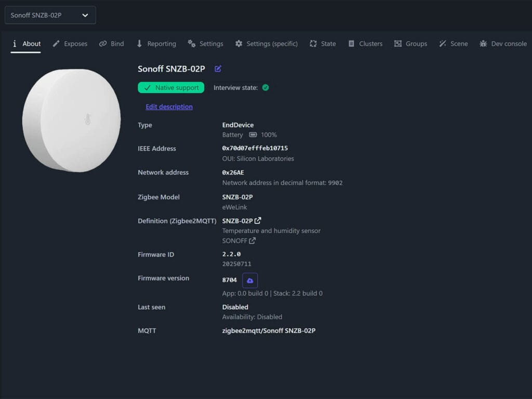Switch to the State tab

322,44
